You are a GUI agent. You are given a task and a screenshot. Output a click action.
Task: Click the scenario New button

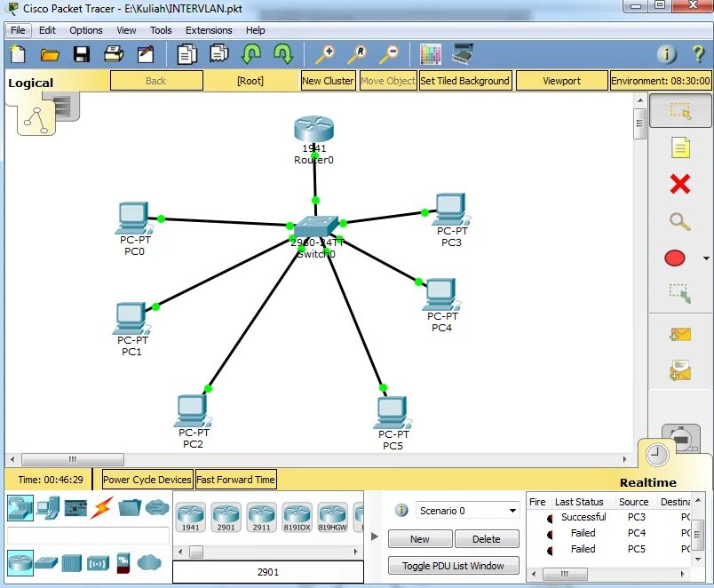click(420, 539)
